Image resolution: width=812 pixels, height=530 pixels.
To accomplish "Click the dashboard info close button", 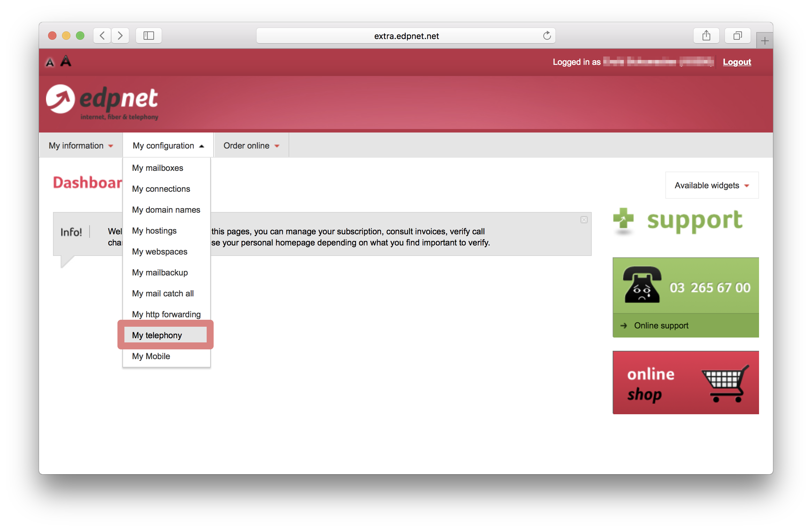I will point(584,220).
